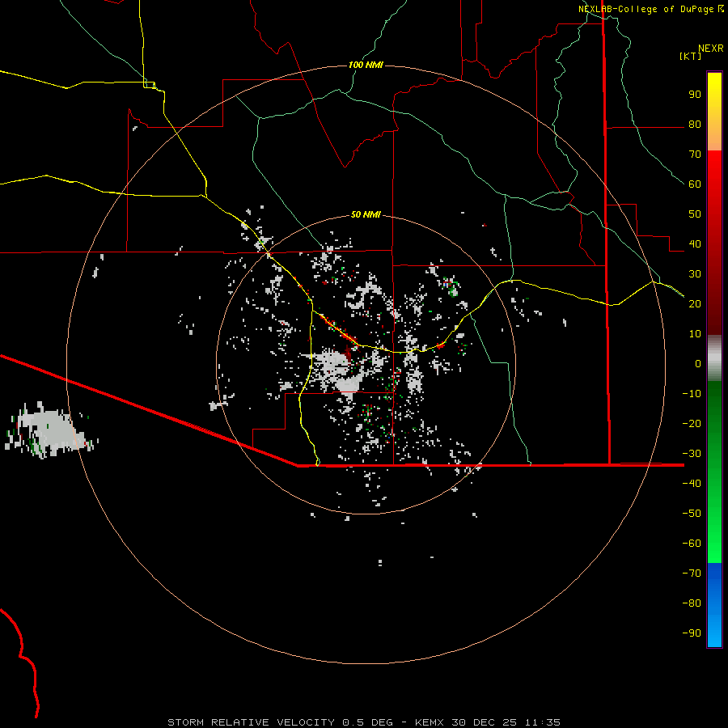
Task: Click the large gray echo outside the 100 NMI ring
Action: tap(51, 431)
